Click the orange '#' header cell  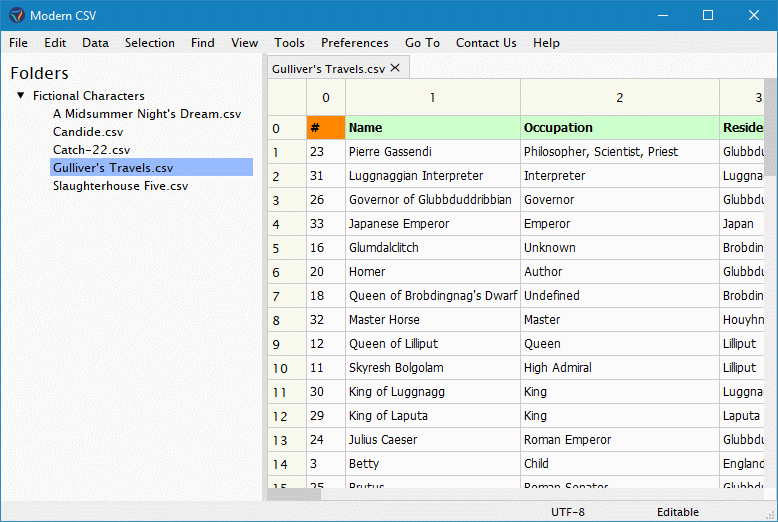326,128
